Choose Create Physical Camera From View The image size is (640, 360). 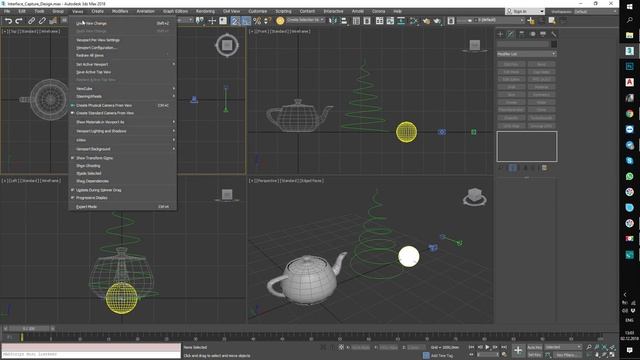click(x=122, y=105)
